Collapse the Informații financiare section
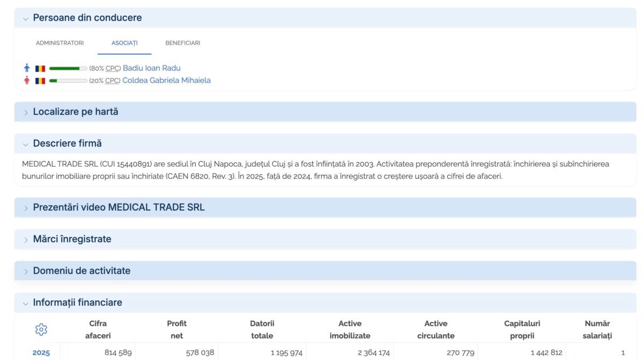The height and width of the screenshot is (361, 644). (325, 302)
